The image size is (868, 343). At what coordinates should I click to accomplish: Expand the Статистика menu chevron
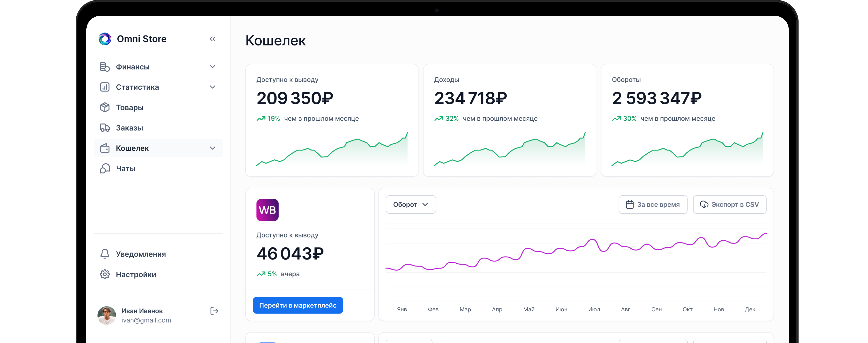[x=212, y=87]
